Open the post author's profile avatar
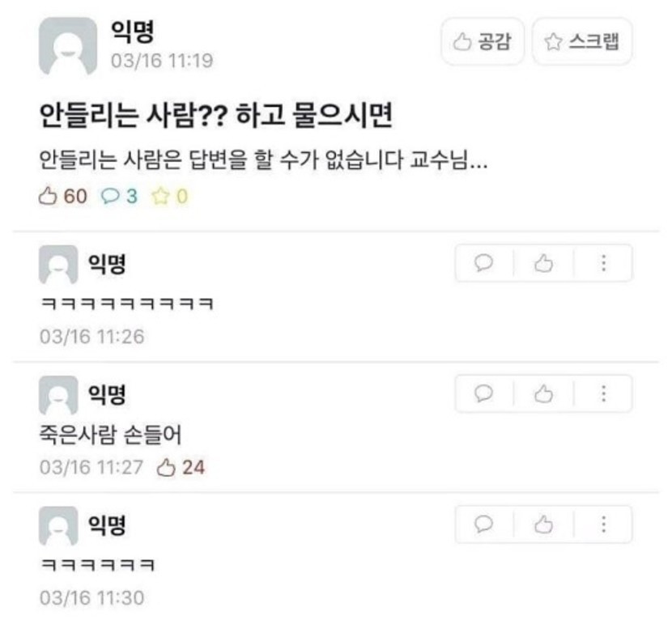672x637 pixels. (x=68, y=46)
